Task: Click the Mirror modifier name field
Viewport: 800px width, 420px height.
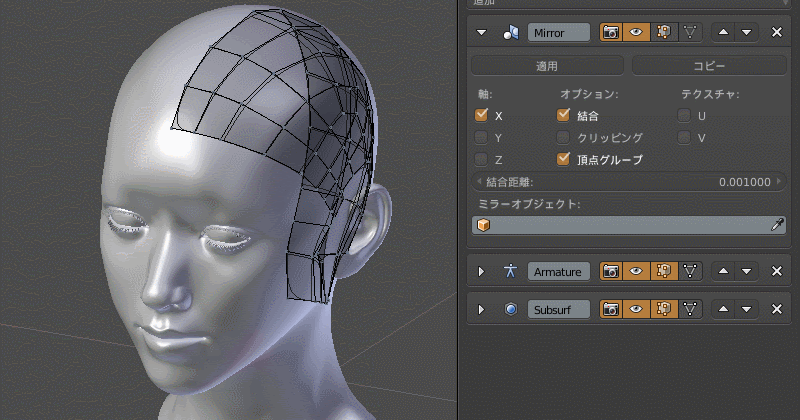Action: (x=560, y=32)
